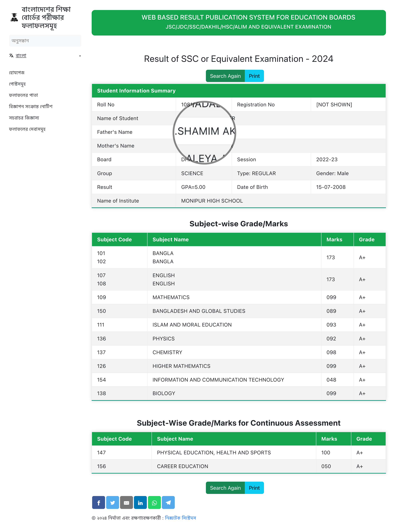This screenshot has width=395, height=532.
Task: Select the Gender: Male cell
Action: coord(332,173)
